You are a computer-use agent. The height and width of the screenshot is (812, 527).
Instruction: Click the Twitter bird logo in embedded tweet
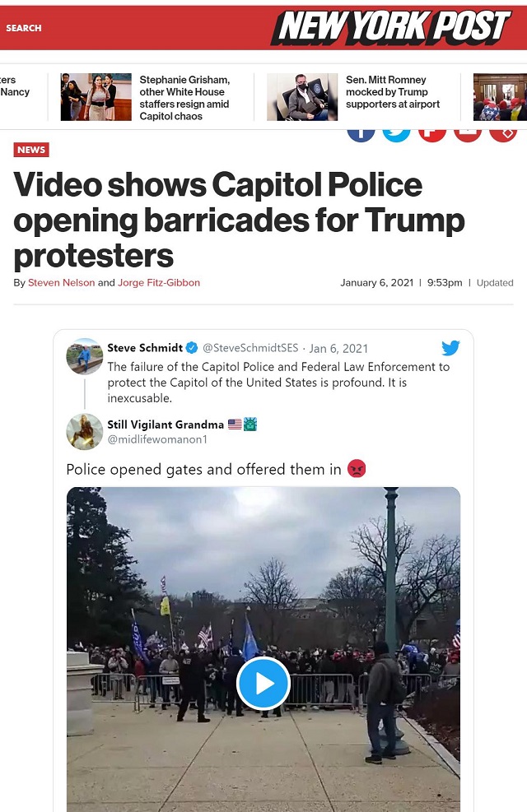click(450, 347)
